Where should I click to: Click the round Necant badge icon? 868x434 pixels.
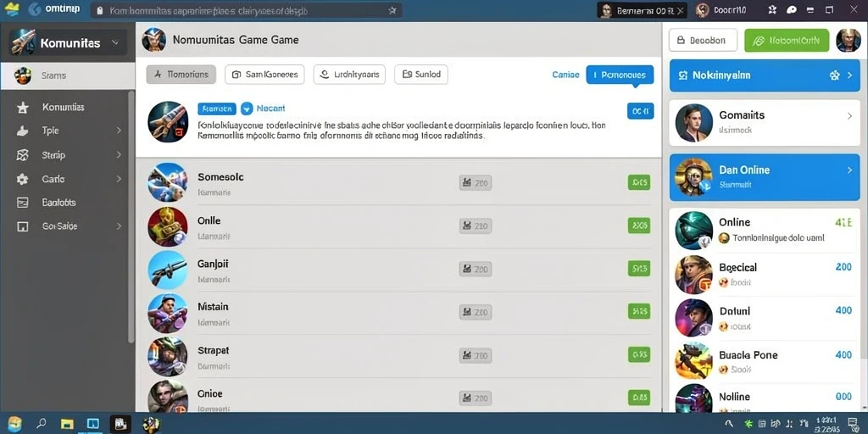point(247,108)
